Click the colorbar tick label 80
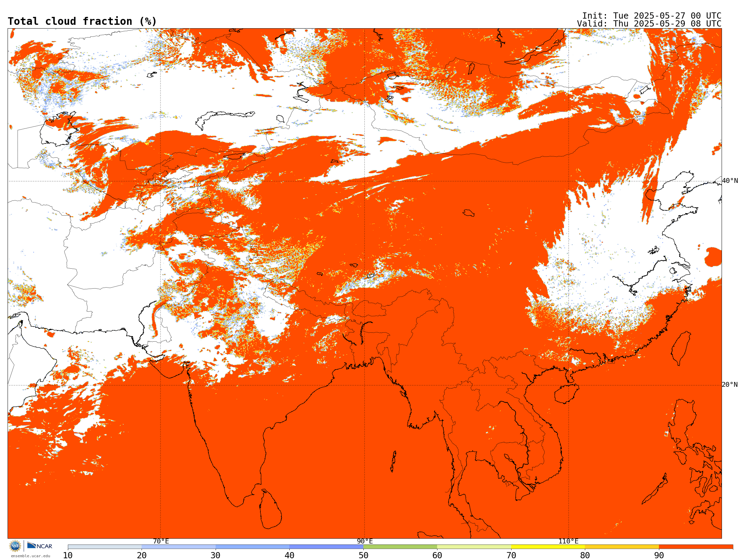744x560 pixels. tap(585, 556)
